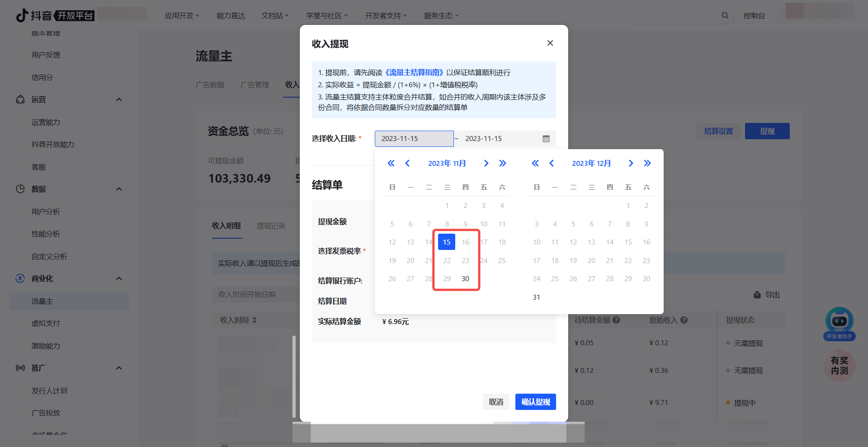Open the 文档站 dropdown menu
The image size is (868, 447).
pos(275,15)
